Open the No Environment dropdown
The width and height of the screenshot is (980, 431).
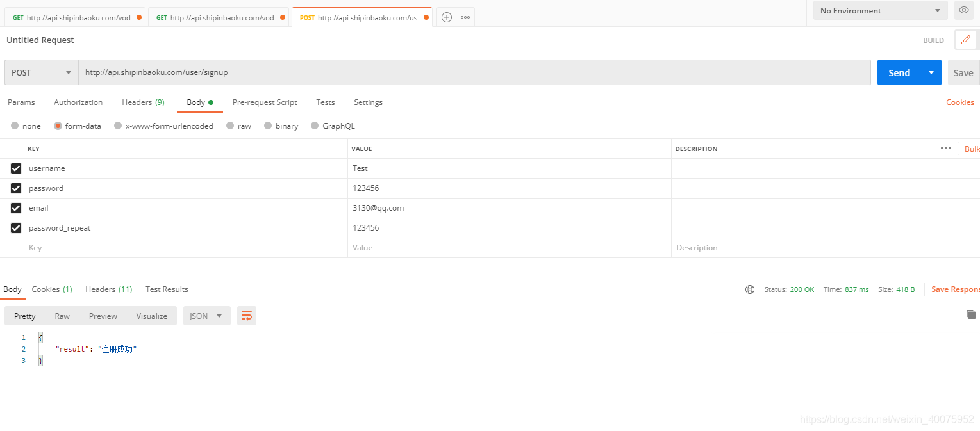pos(880,10)
